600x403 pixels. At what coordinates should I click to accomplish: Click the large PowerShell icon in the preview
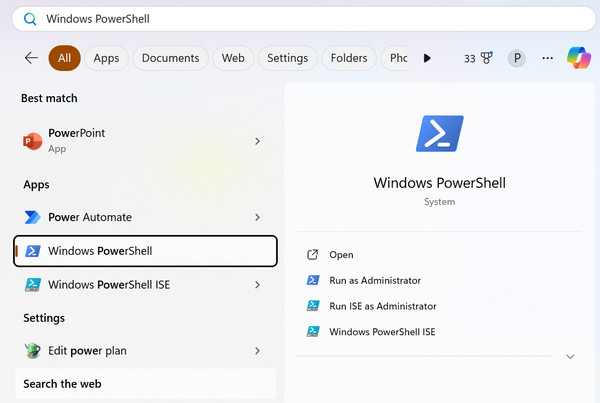coord(440,134)
